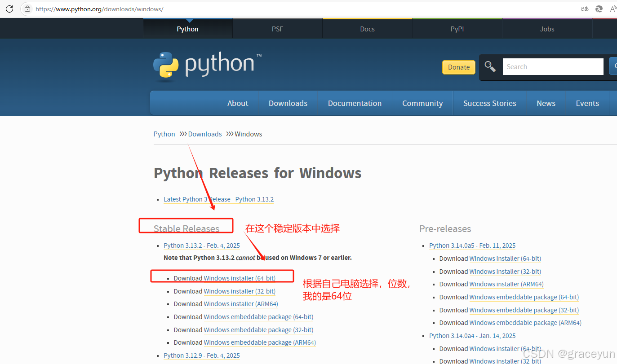Screen dimensions: 617x364
Task: Download 3.14.0a4 Windows installer (64-bit)
Action: point(505,349)
